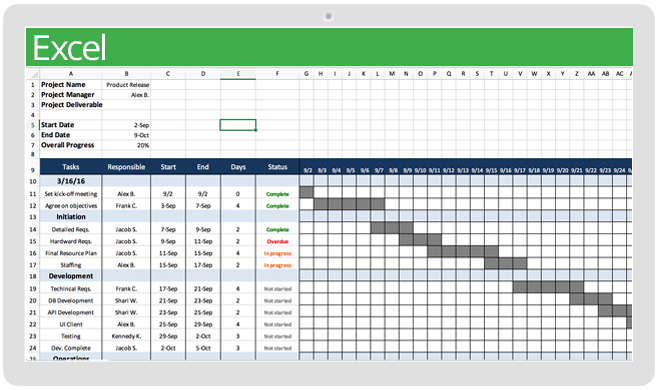The width and height of the screenshot is (660, 390).
Task: Click the 'Start' table header
Action: click(x=168, y=167)
